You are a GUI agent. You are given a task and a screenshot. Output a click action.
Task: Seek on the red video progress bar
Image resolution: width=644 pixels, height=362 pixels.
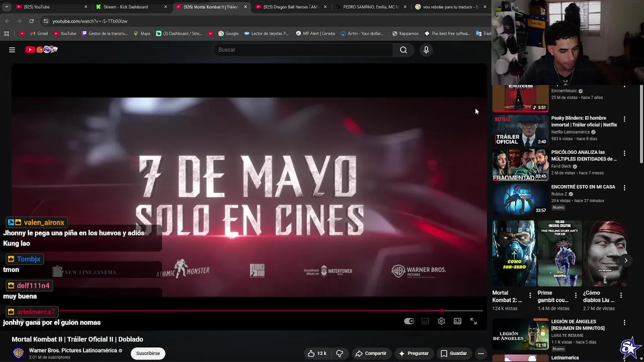coord(248,311)
